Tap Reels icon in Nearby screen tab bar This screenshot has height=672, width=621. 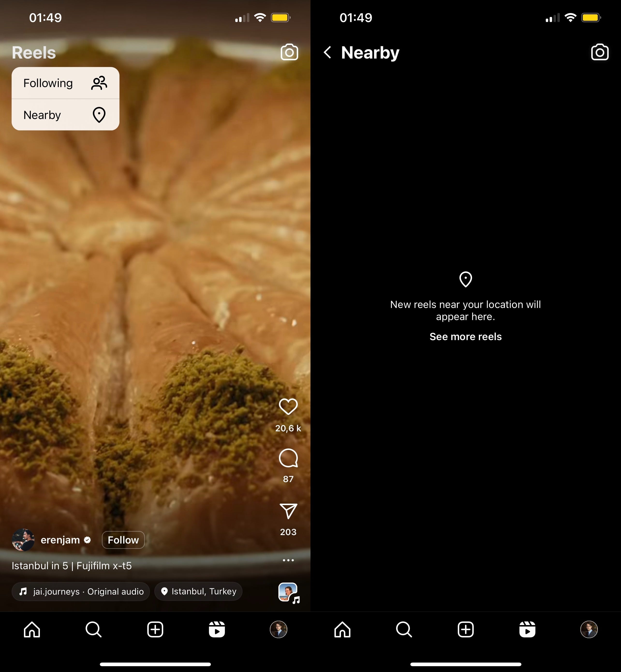[527, 629]
